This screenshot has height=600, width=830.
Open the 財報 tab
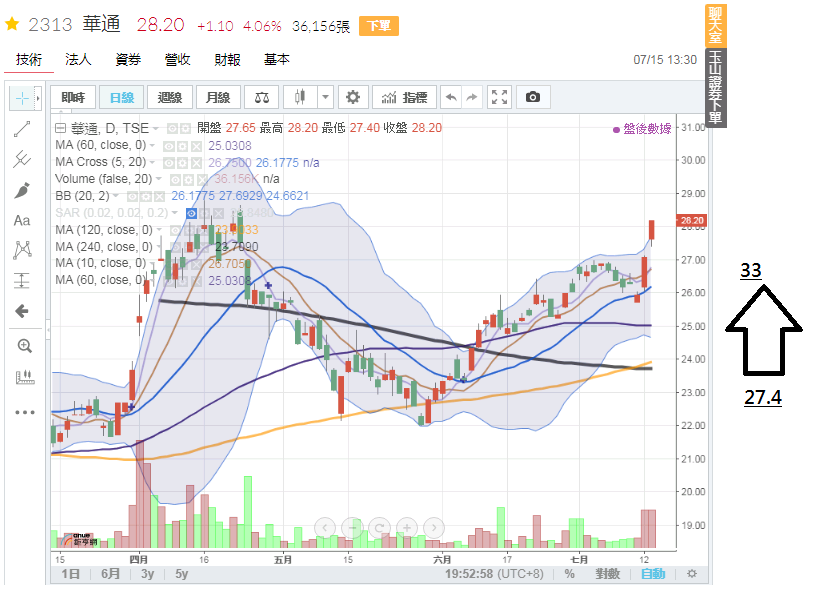coord(227,60)
